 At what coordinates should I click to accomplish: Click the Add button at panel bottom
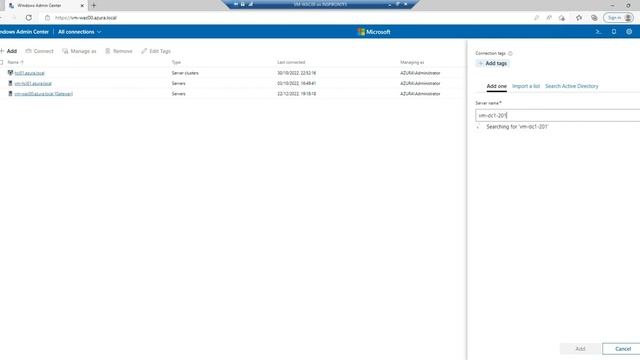[x=580, y=349]
